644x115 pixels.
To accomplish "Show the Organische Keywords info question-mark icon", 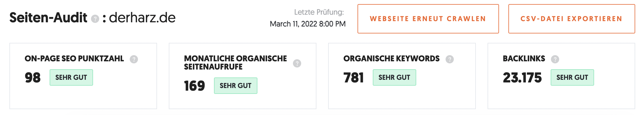I will (x=450, y=59).
